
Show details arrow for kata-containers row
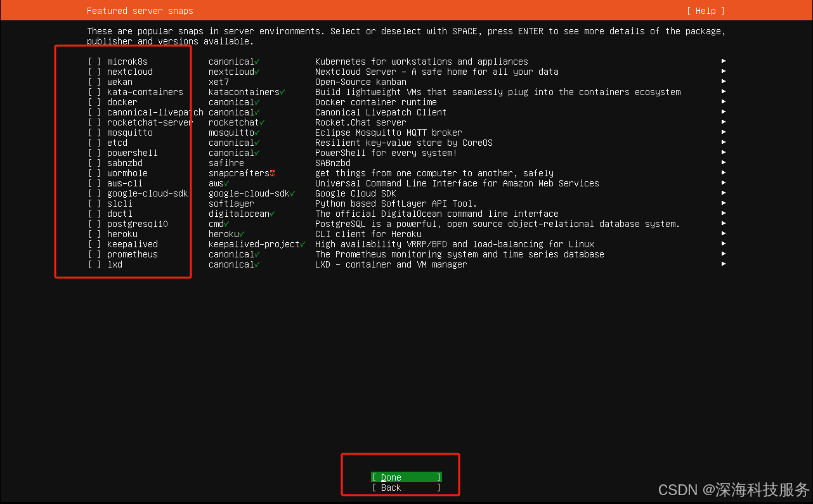[724, 92]
